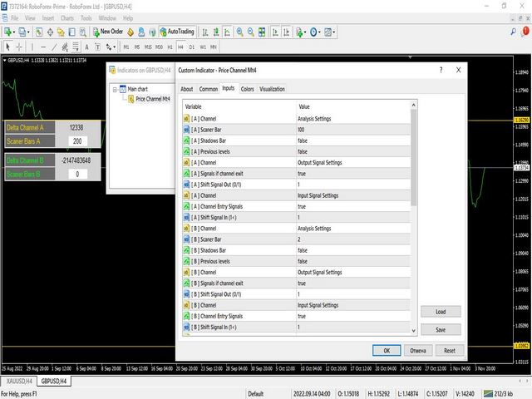The width and height of the screenshot is (532, 399).
Task: Switch chart to D1 timeframe
Action: click(190, 47)
